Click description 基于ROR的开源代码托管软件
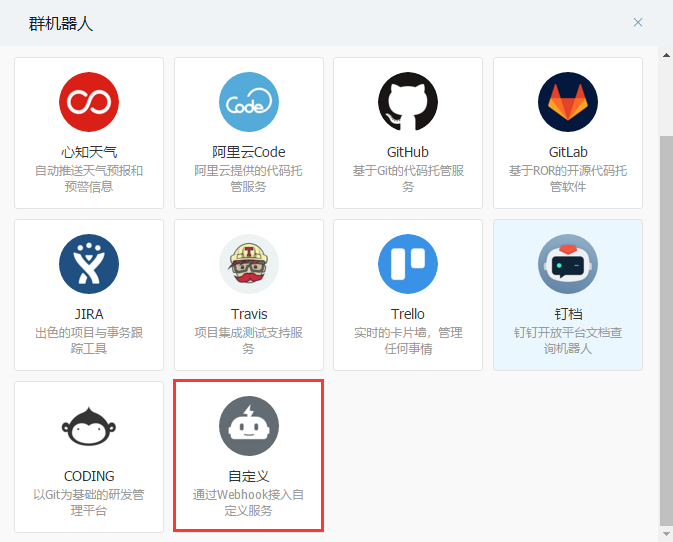673x542 pixels. 568,179
